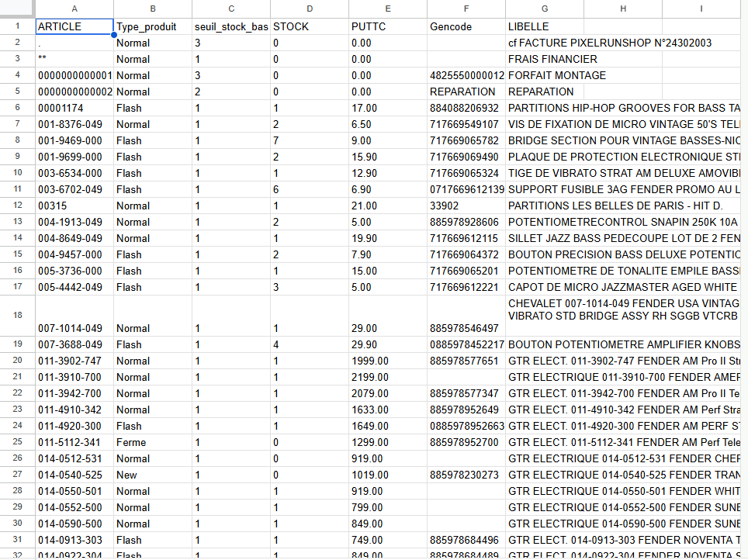The image size is (748, 560).
Task: Select the New cell in row 27
Action: tap(153, 475)
